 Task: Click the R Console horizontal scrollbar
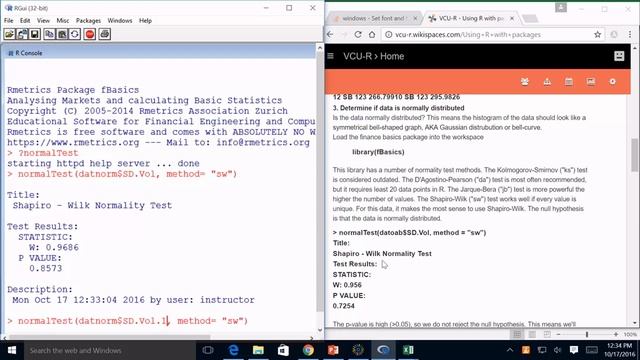tap(110, 337)
